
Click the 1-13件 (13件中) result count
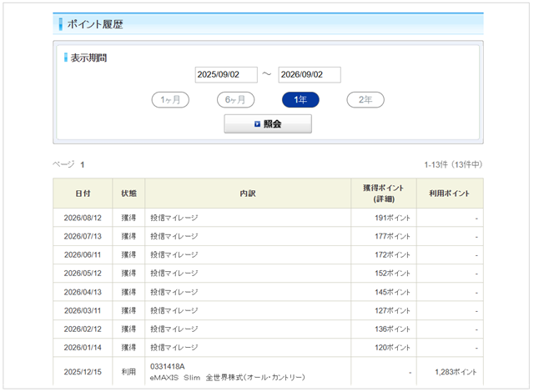[453, 164]
